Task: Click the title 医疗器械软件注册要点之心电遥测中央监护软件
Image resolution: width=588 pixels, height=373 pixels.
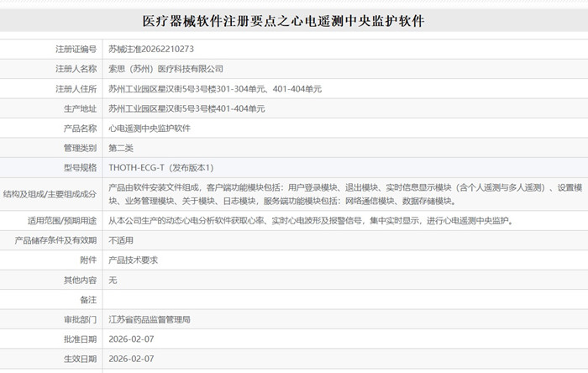Action: coord(284,21)
